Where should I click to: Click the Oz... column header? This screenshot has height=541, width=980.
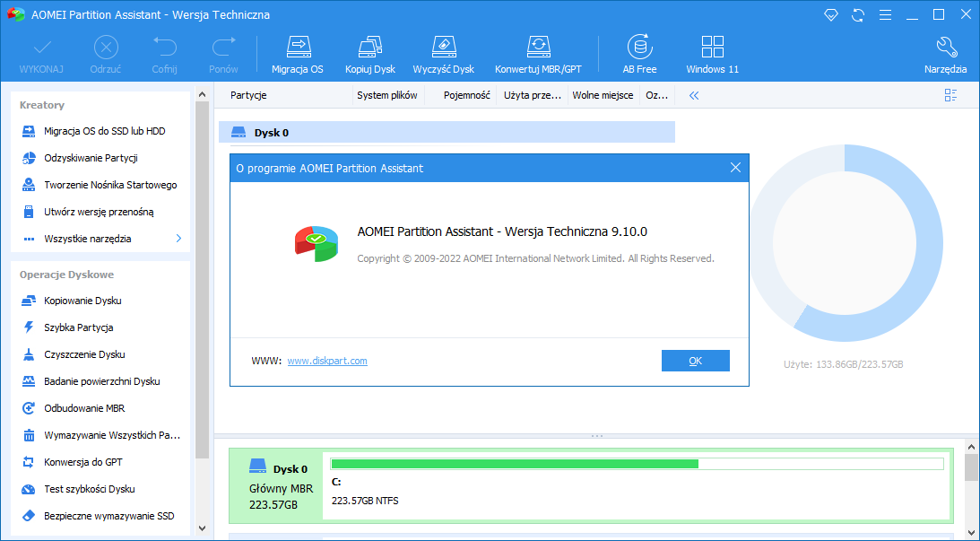pyautogui.click(x=657, y=96)
